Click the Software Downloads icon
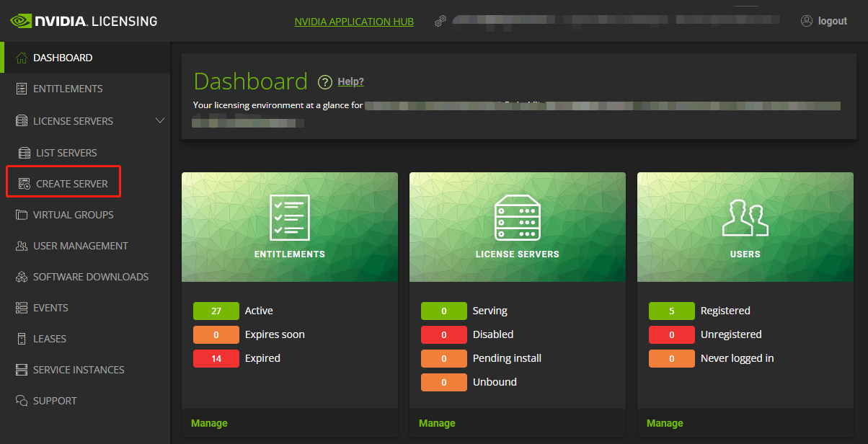 22,277
